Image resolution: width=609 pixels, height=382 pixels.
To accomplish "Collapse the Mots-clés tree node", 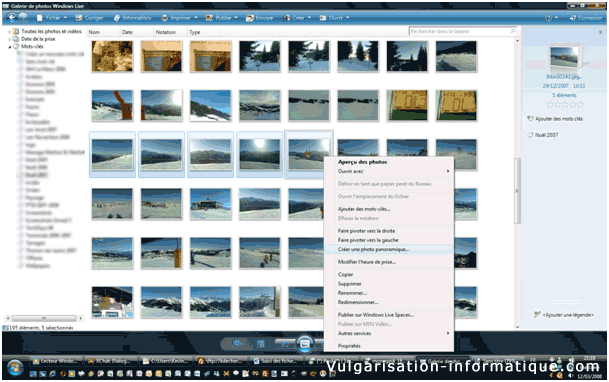I will click(x=10, y=47).
